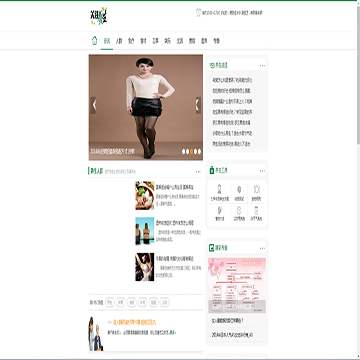This screenshot has width=360, height=360.
Task: Select the feather pen tool icon
Action: 219,210
